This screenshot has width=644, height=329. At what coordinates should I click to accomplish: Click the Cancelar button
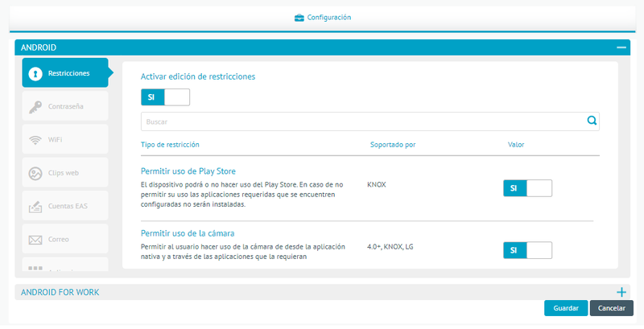tap(612, 308)
